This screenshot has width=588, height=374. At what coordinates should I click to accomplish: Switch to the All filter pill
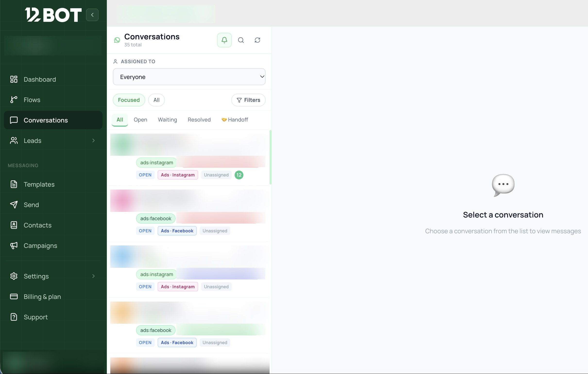pyautogui.click(x=156, y=100)
